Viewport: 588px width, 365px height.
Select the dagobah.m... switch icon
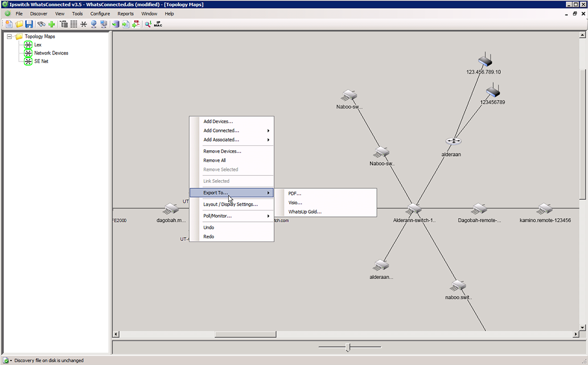click(x=171, y=209)
